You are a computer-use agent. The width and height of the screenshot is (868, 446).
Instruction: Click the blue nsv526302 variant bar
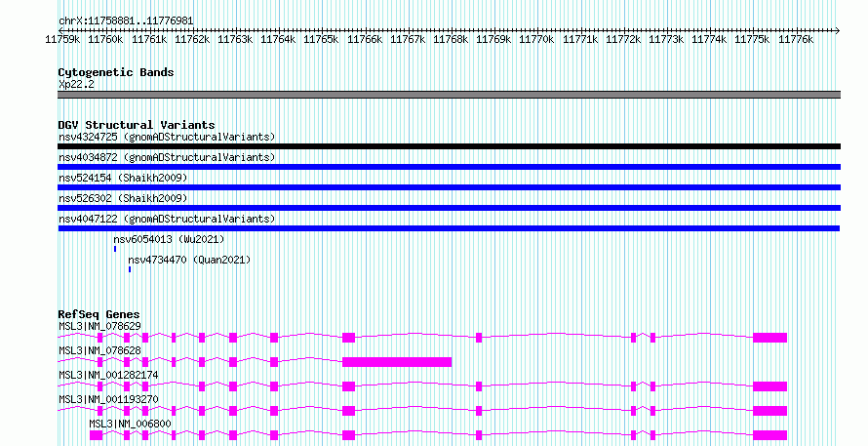pyautogui.click(x=449, y=208)
